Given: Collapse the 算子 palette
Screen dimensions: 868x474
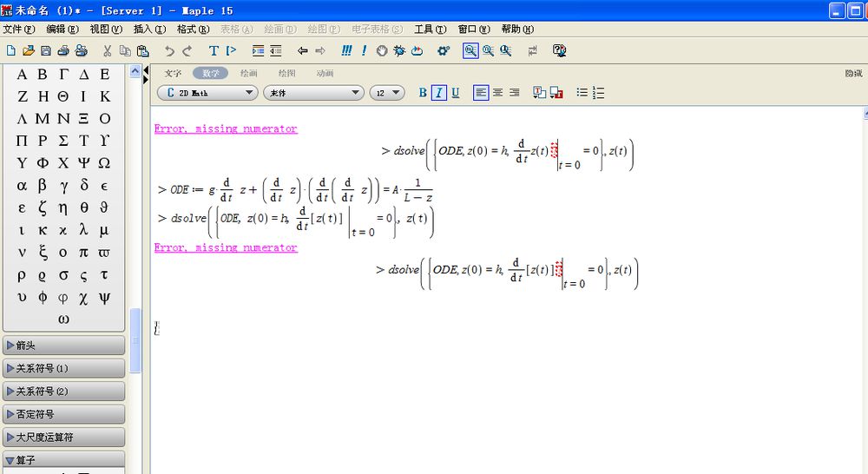Looking at the screenshot, I should [x=63, y=460].
